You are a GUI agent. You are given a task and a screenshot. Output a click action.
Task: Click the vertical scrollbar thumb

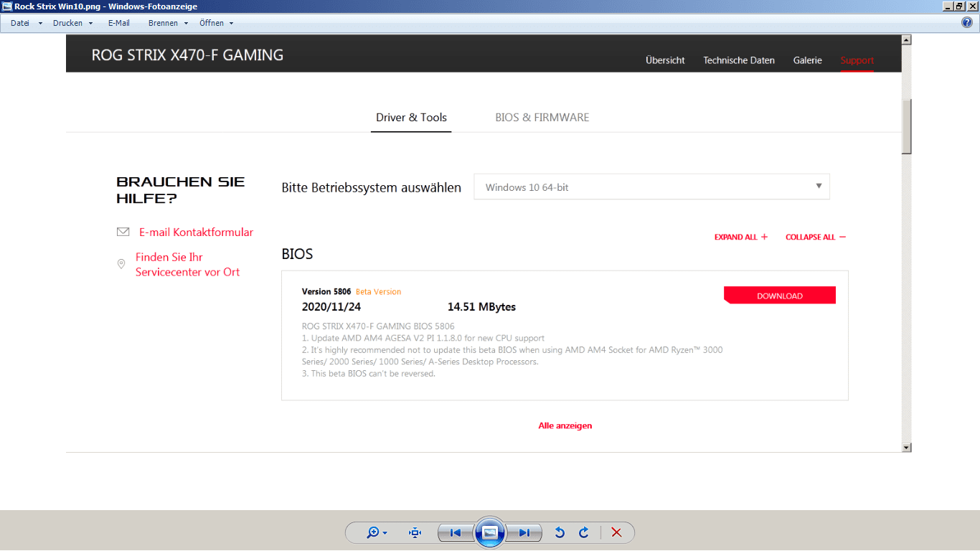(906, 126)
